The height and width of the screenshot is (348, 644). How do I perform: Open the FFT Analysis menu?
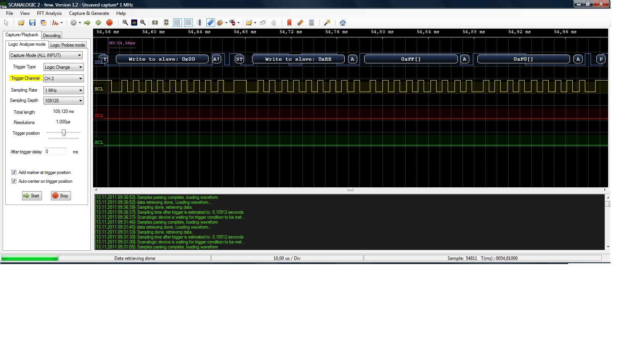(49, 13)
